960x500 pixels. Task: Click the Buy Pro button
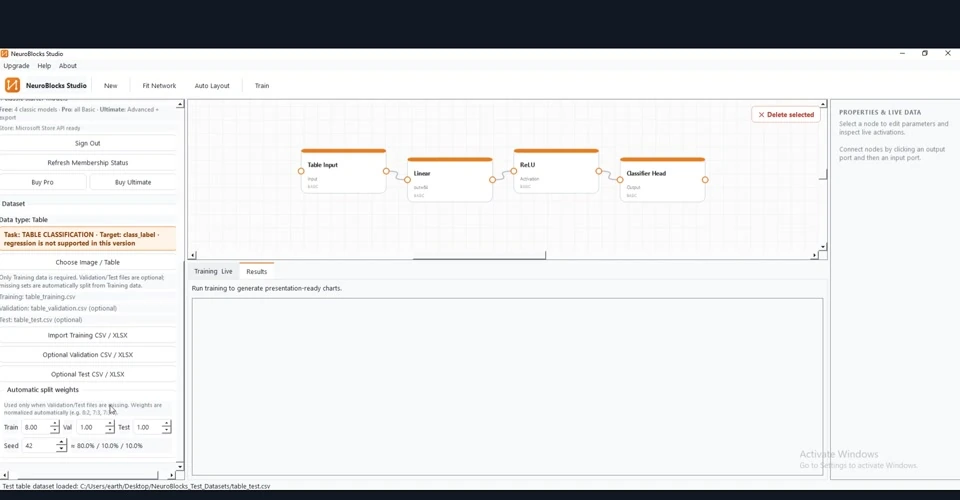pyautogui.click(x=42, y=182)
